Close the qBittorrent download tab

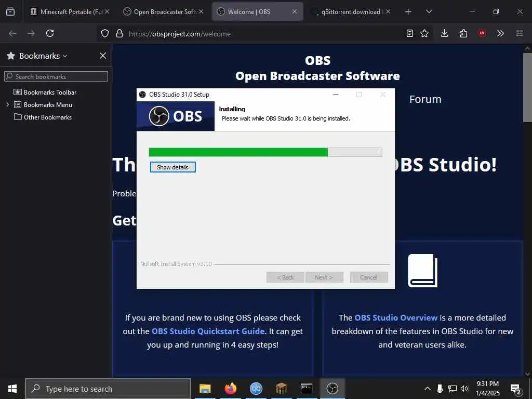tap(388, 11)
